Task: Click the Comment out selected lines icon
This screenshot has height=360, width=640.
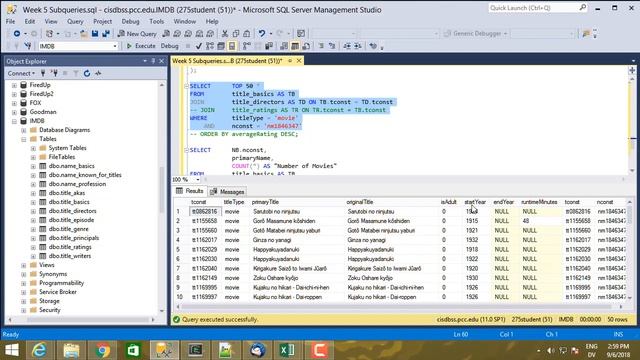Action: tap(321, 46)
